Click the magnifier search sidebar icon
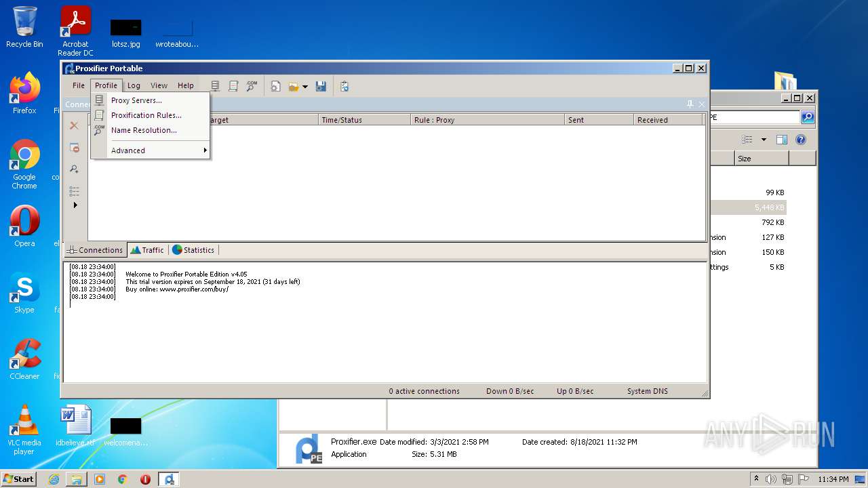868x488 pixels. point(75,169)
